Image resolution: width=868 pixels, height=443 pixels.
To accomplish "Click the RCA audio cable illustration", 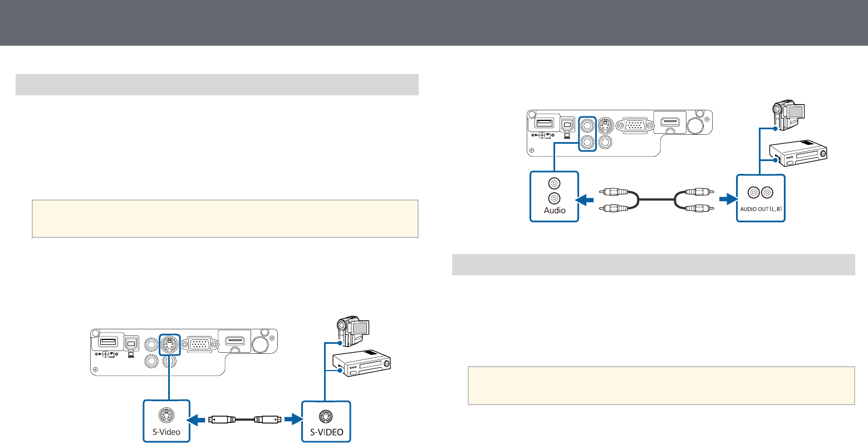I will coord(658,199).
